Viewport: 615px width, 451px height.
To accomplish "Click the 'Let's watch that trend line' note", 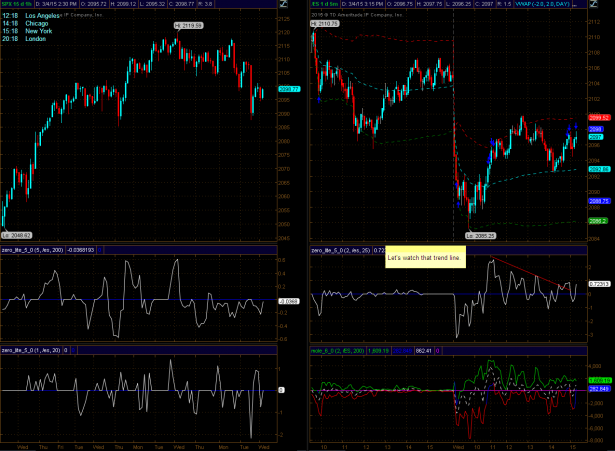I will tap(425, 257).
